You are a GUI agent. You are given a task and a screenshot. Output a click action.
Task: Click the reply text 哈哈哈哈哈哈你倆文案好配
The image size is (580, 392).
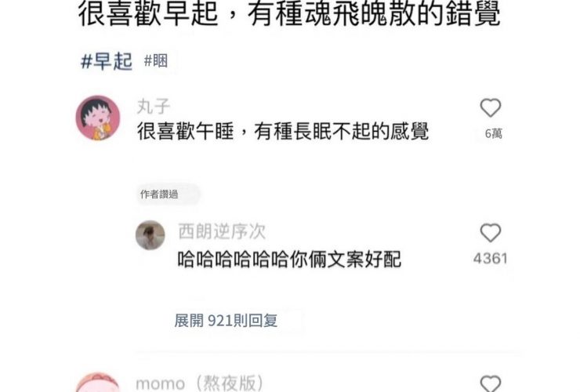(289, 260)
